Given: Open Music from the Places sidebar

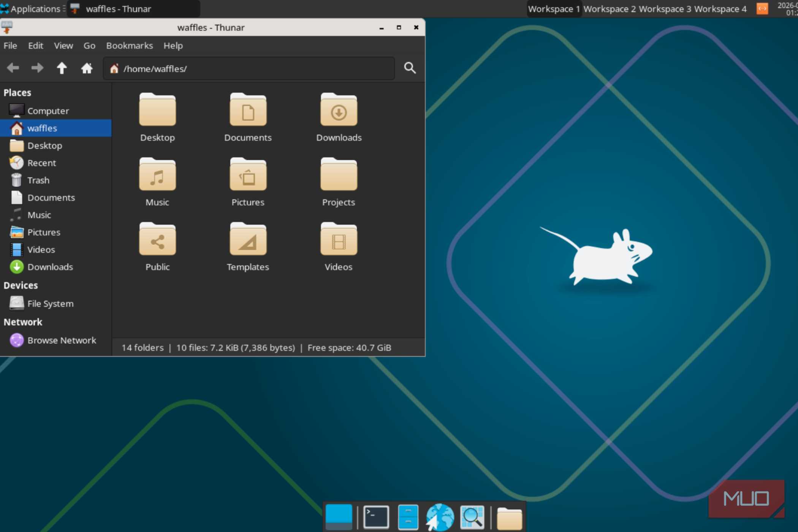Looking at the screenshot, I should (56, 215).
